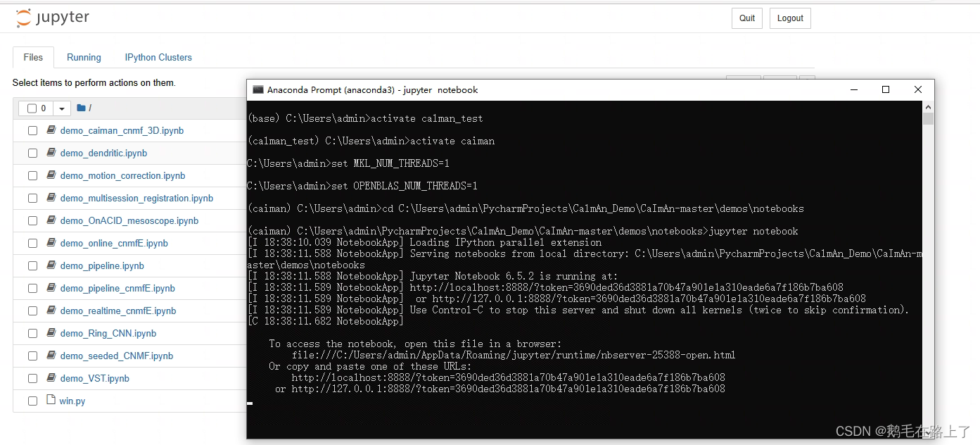Image resolution: width=980 pixels, height=445 pixels.
Task: Maximize the Anaconda Prompt window
Action: point(886,89)
